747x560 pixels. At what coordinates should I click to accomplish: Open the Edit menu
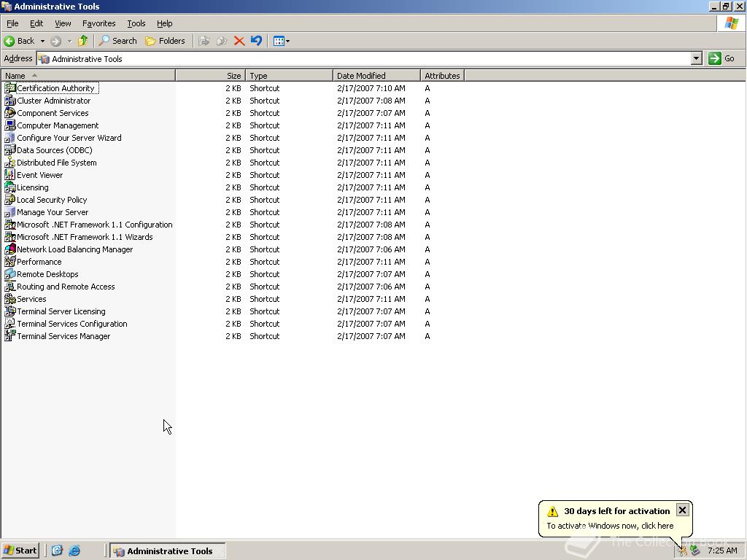[36, 23]
